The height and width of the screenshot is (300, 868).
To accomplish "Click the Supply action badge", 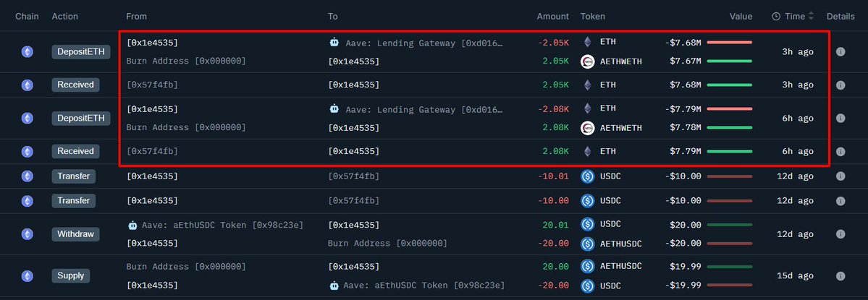I will [x=71, y=275].
